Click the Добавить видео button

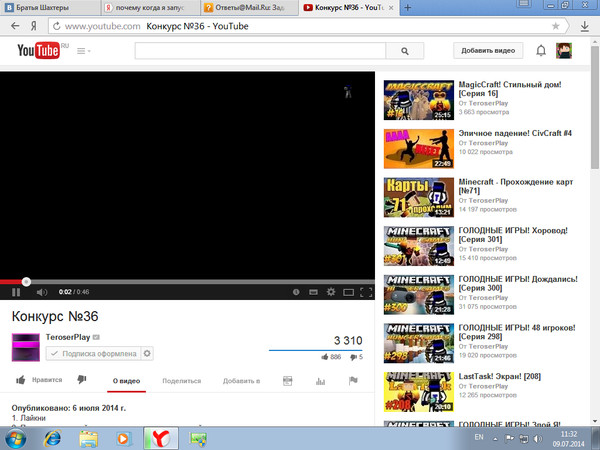[488, 51]
